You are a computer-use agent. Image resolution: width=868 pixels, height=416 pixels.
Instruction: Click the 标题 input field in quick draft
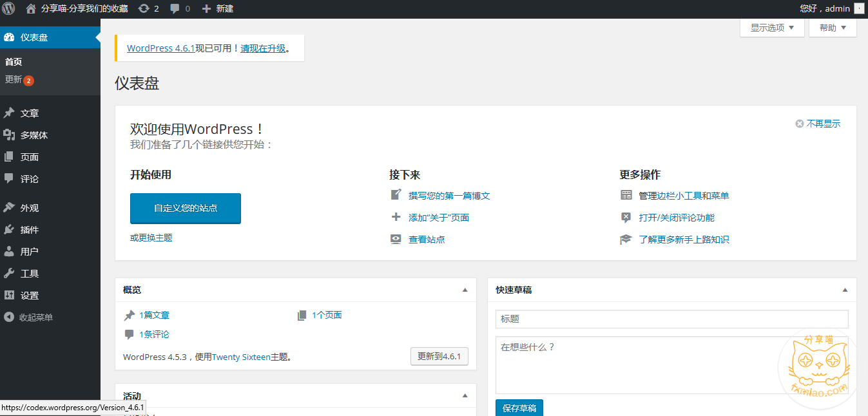click(x=672, y=319)
